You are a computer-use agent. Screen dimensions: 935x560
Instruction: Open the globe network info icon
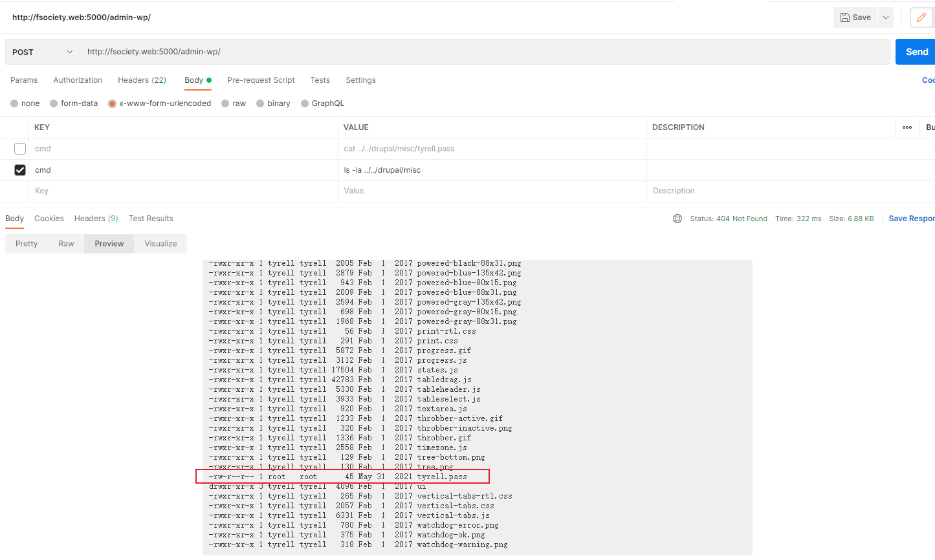pyautogui.click(x=677, y=219)
